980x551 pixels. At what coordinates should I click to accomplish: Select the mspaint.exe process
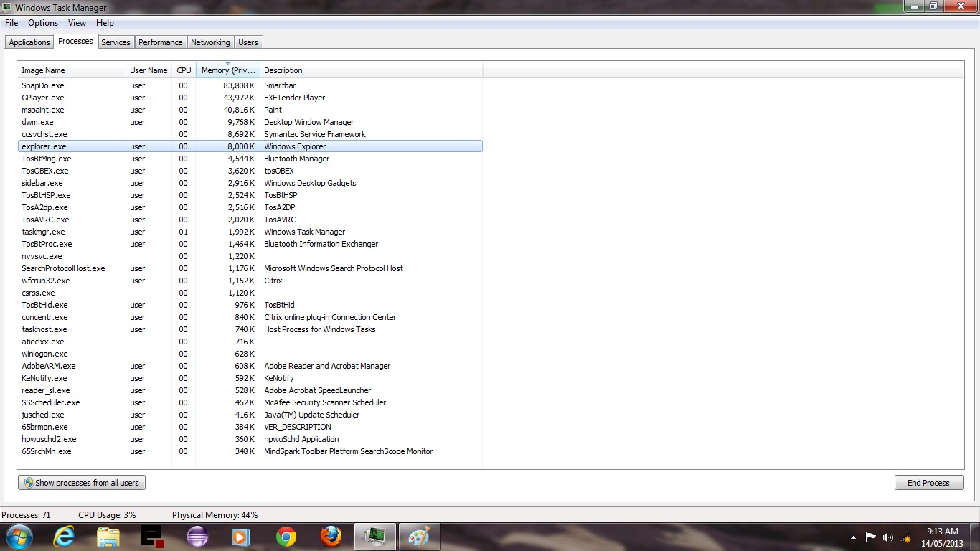[x=250, y=110]
